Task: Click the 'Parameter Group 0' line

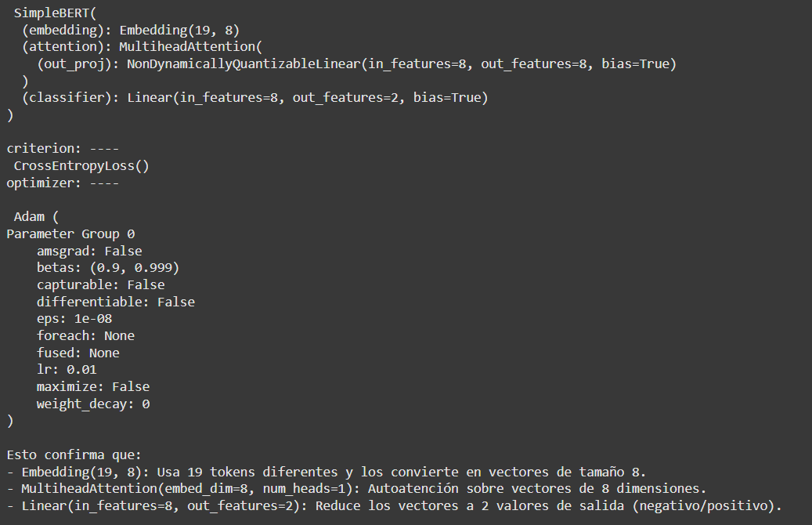Action: coord(70,234)
